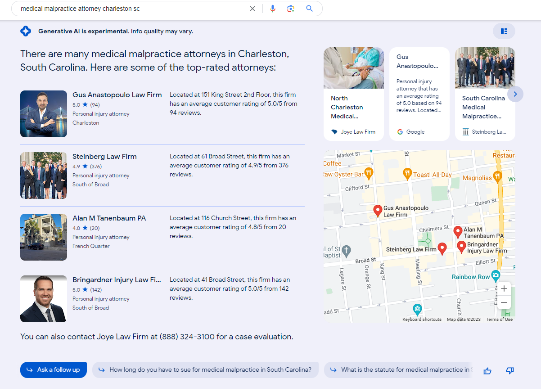Clear the search box text
Image resolution: width=541 pixels, height=392 pixels.
coord(252,9)
